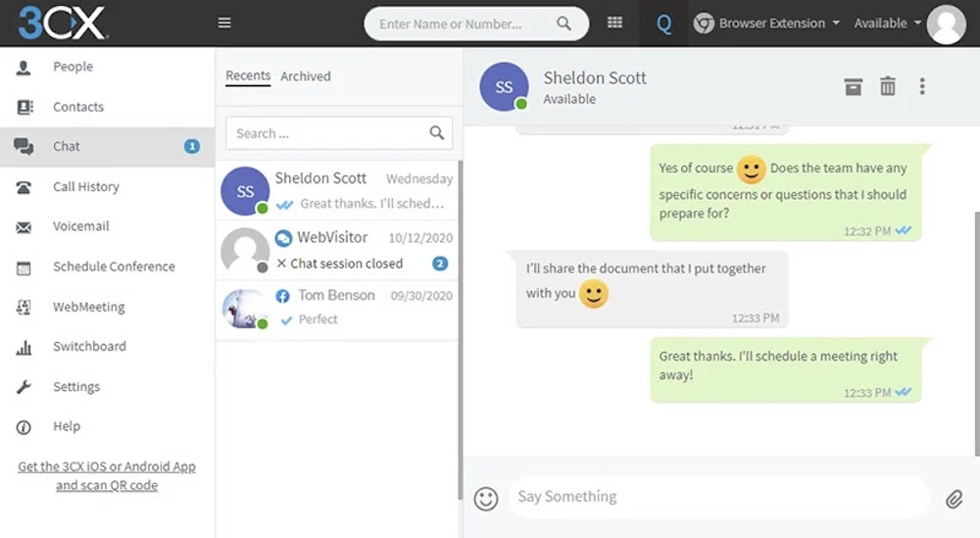Open the user profile avatar menu
This screenshot has width=980, height=538.
tap(946, 24)
